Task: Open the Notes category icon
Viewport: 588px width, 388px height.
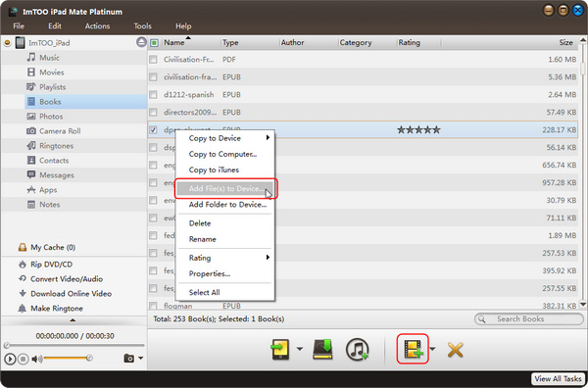Action: (31, 205)
